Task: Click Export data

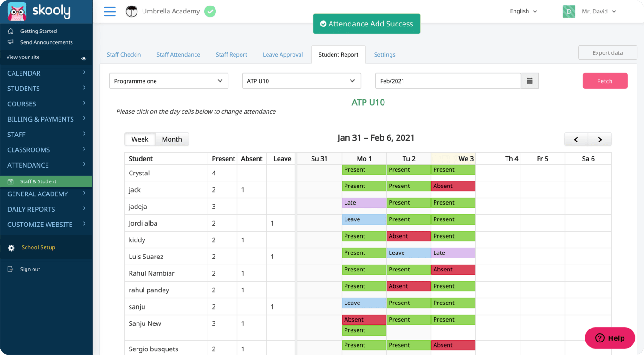Action: [x=607, y=52]
